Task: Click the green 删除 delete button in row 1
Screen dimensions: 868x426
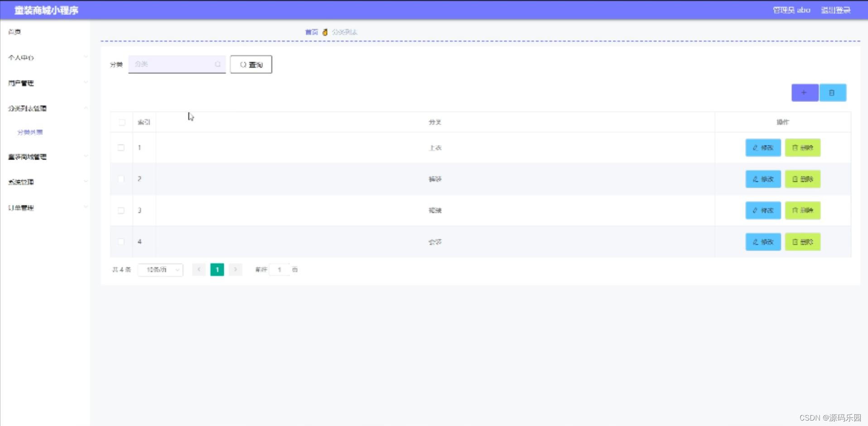Action: coord(803,148)
